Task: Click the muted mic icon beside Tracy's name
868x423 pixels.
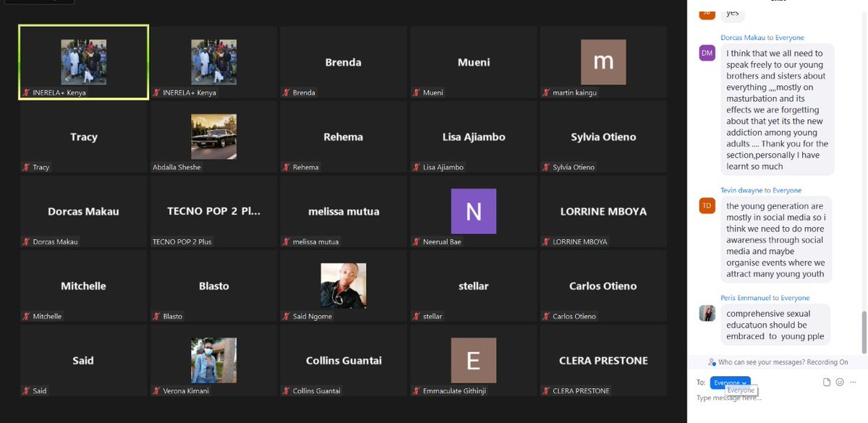Action: (x=27, y=167)
